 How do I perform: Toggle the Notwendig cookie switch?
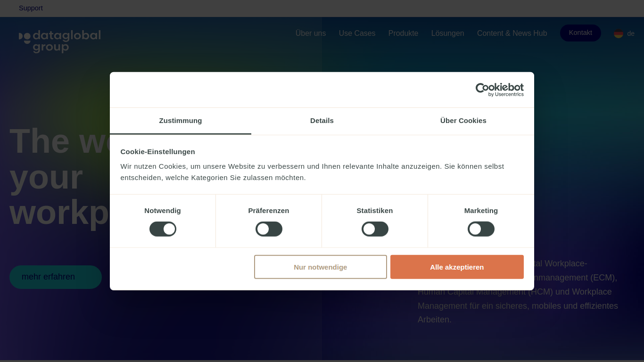point(163,229)
